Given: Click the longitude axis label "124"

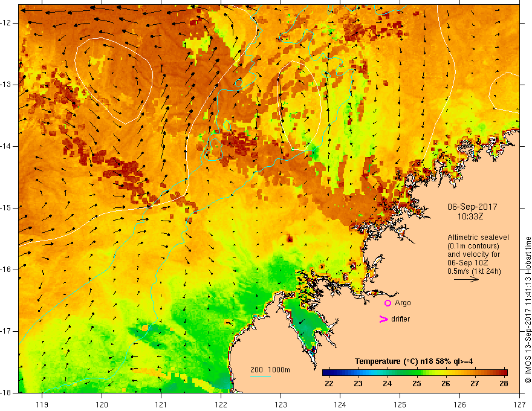Looking at the screenshot, I should (x=340, y=404).
